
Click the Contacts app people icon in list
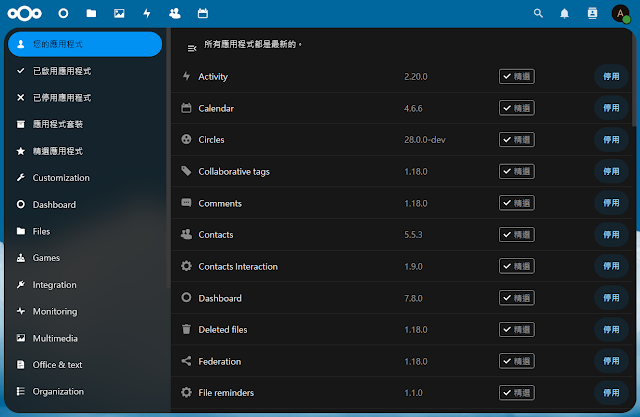coord(186,234)
